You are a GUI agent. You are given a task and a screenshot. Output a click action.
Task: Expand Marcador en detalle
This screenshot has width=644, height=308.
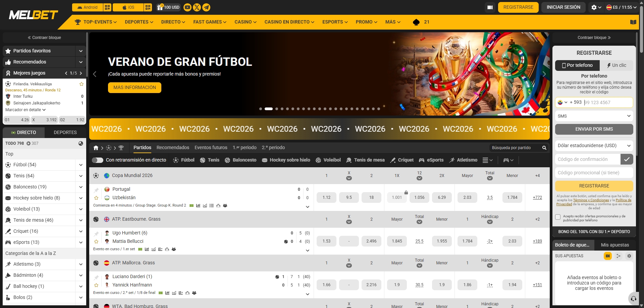(x=25, y=110)
